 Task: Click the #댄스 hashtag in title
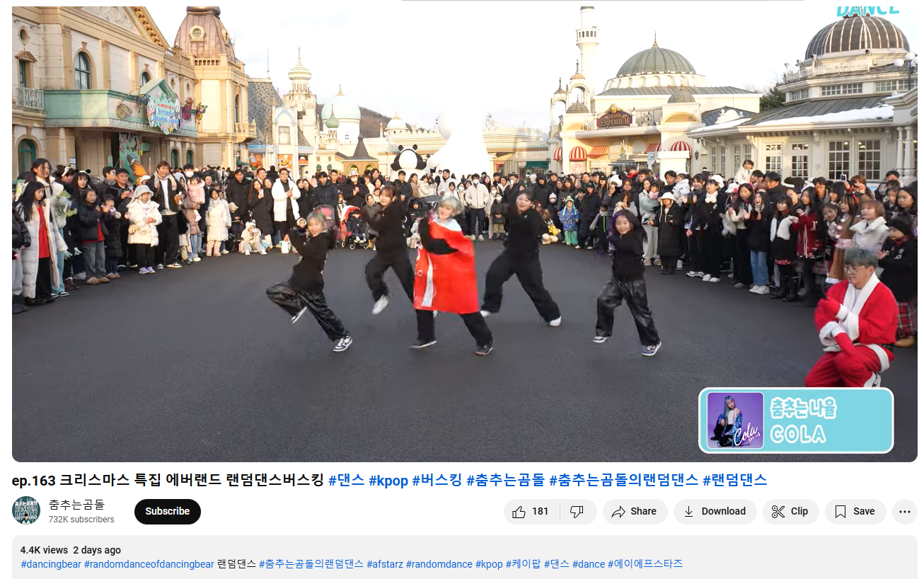coord(346,481)
